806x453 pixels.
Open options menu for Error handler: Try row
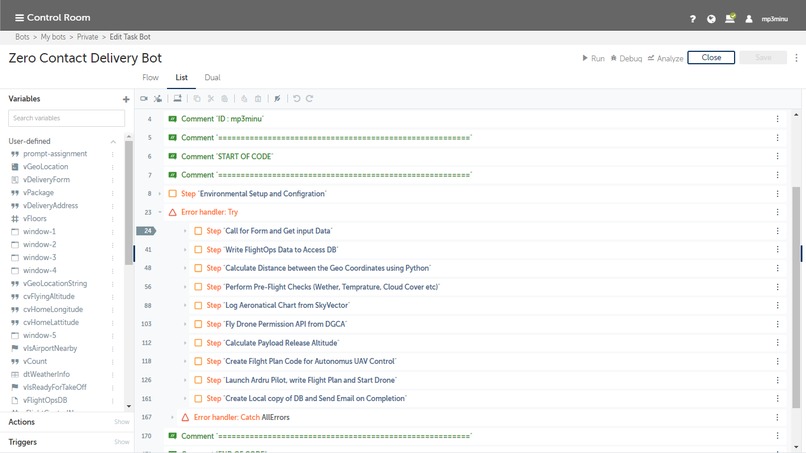click(777, 212)
